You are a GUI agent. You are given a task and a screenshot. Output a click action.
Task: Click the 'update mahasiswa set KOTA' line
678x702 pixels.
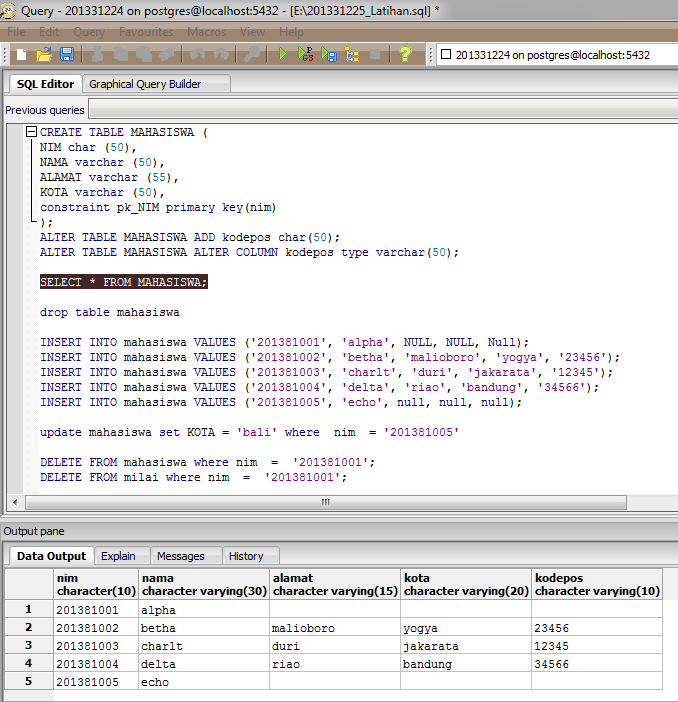[249, 432]
